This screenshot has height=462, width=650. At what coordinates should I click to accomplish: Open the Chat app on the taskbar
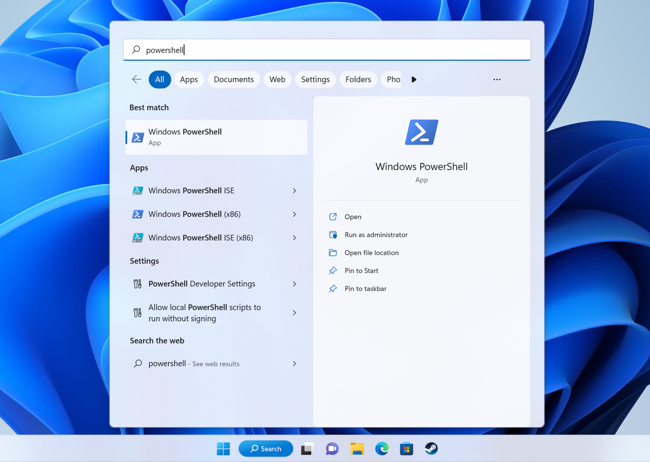332,449
